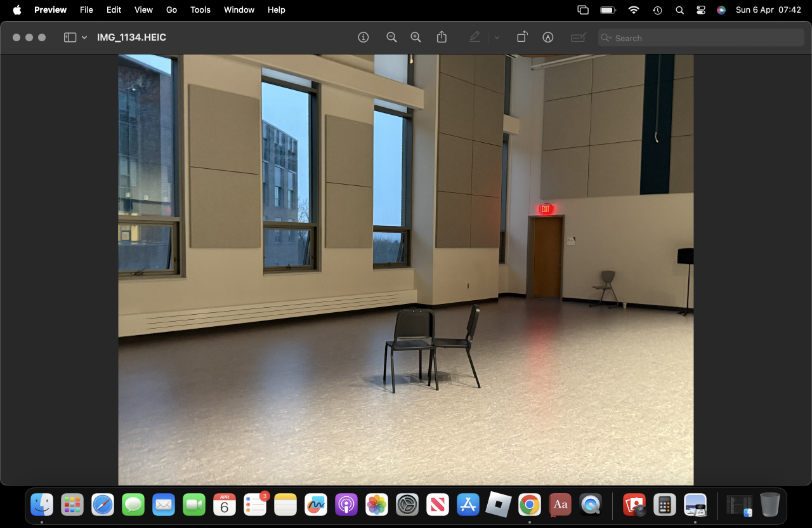812x528 pixels.
Task: Open the highlight color dropdown arrow
Action: [497, 37]
